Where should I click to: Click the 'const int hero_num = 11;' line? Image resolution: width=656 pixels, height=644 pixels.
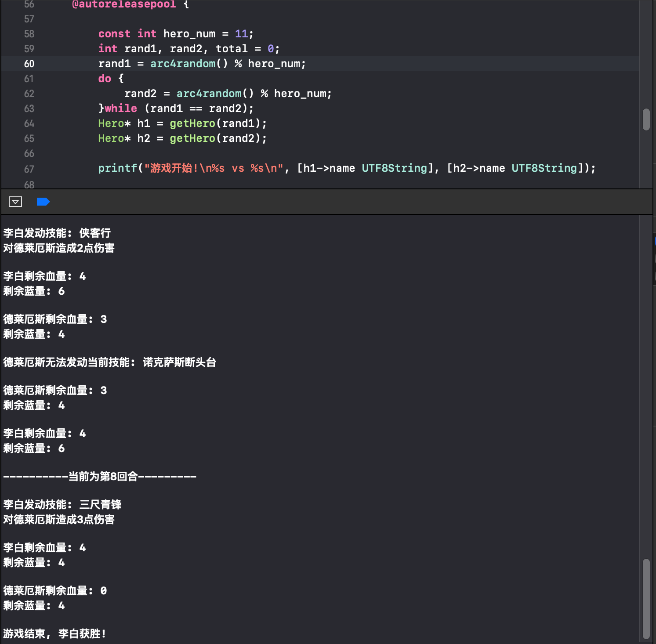(x=176, y=34)
